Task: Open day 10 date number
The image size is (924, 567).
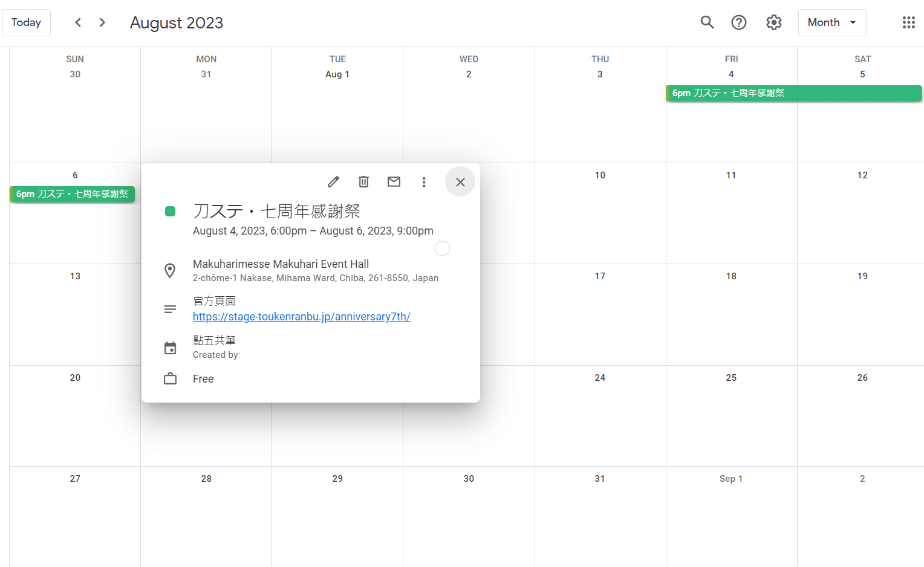Action: click(600, 175)
